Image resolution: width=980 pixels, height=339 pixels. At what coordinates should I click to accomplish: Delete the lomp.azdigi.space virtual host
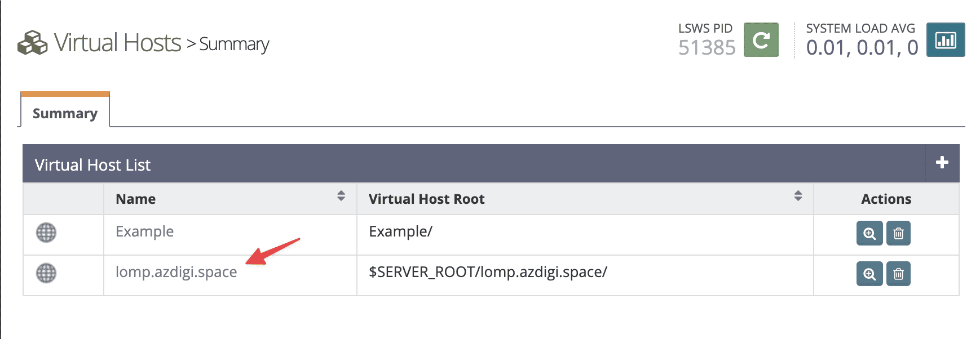(898, 274)
